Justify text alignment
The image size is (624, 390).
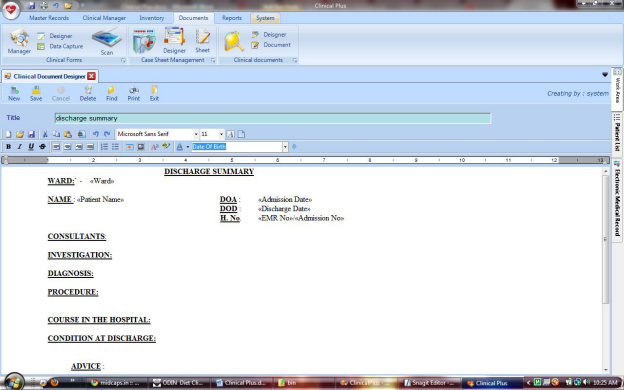pos(90,147)
